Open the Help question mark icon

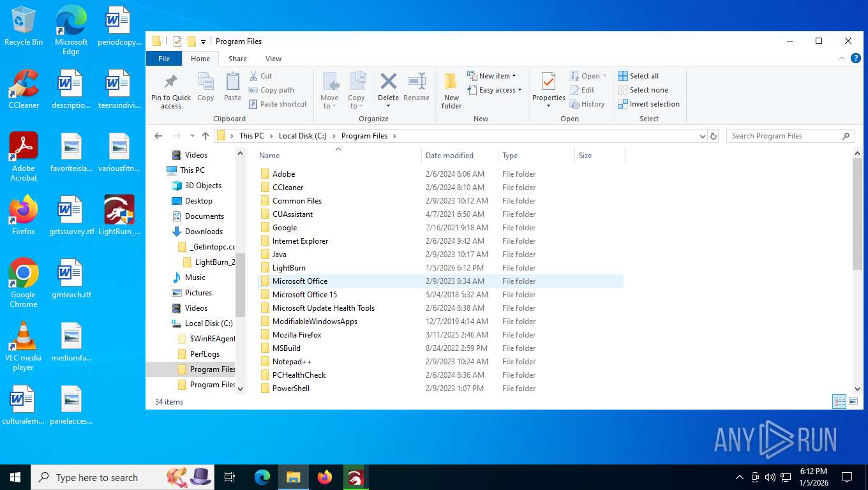pyautogui.click(x=856, y=58)
